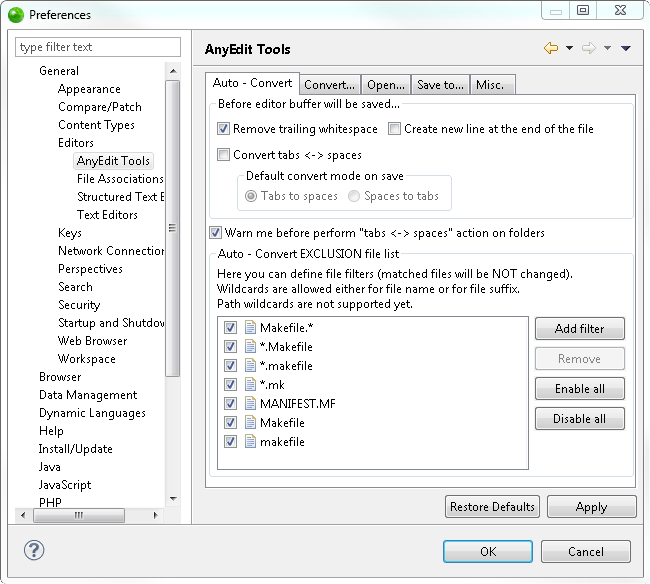The width and height of the screenshot is (650, 584).
Task: Select the Editors tree node
Action: (76, 143)
